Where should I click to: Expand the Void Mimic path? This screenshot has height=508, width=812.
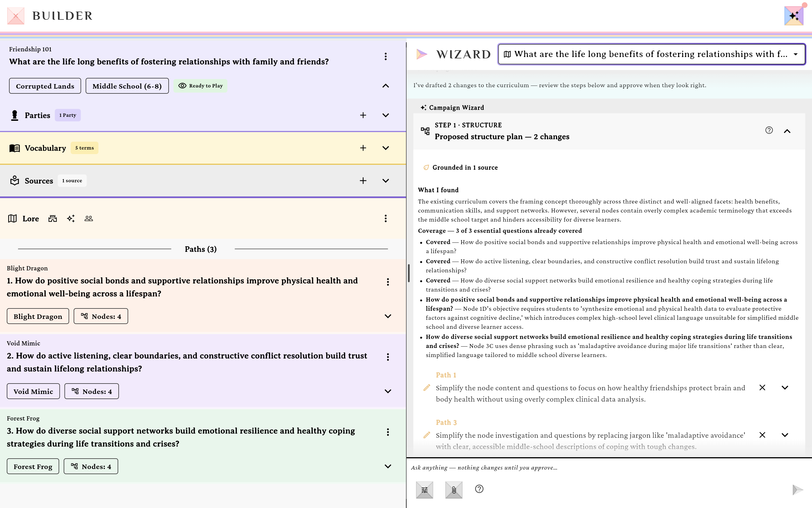click(388, 391)
